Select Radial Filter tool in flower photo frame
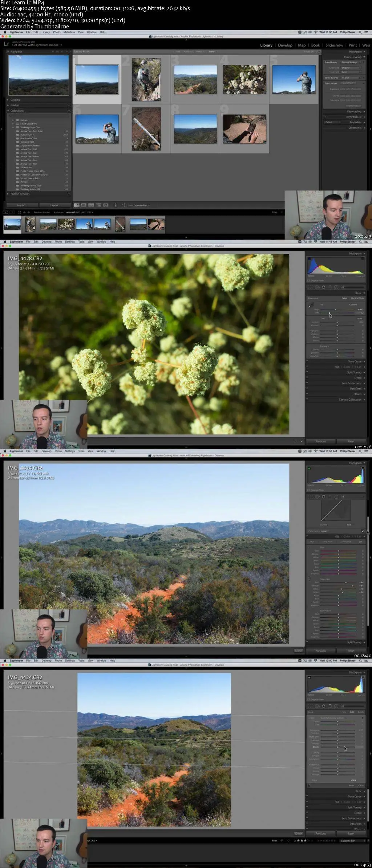This screenshot has height=868, width=372. pyautogui.click(x=336, y=287)
